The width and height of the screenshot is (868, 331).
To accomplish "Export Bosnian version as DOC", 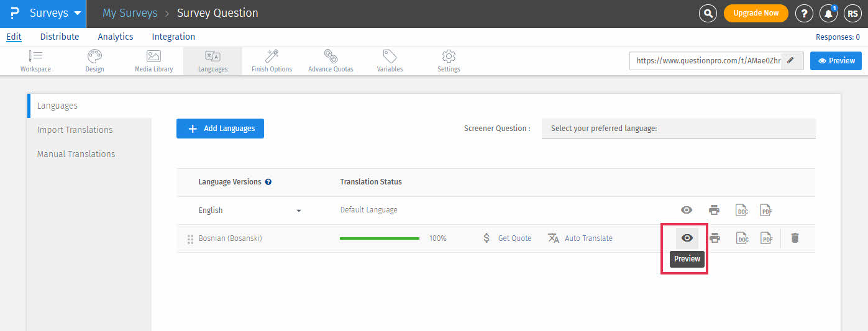I will 741,238.
